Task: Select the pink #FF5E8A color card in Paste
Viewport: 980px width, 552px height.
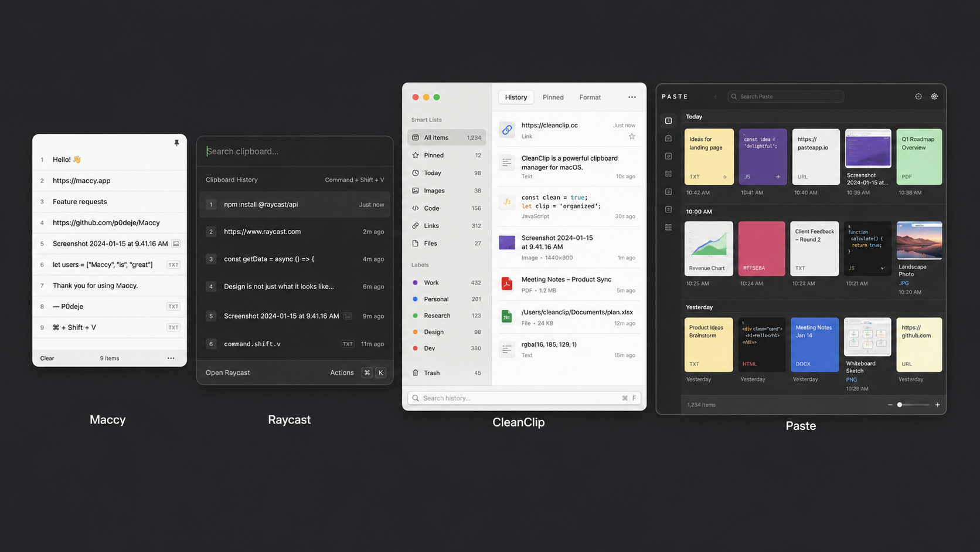Action: [x=761, y=249]
